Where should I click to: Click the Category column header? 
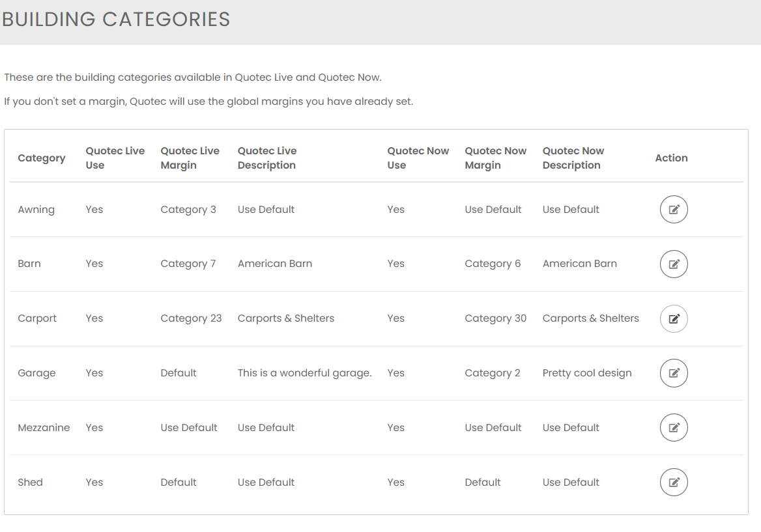[42, 158]
